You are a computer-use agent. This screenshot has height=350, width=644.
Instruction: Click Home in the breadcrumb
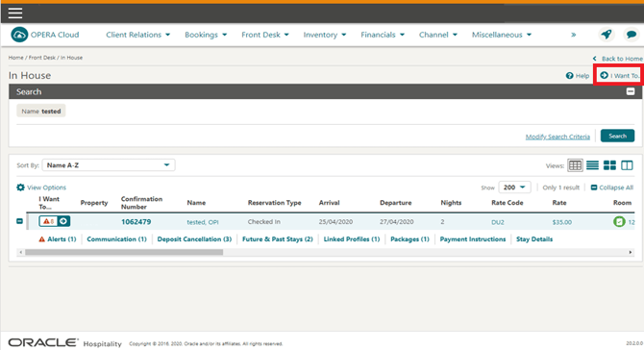[x=15, y=58]
